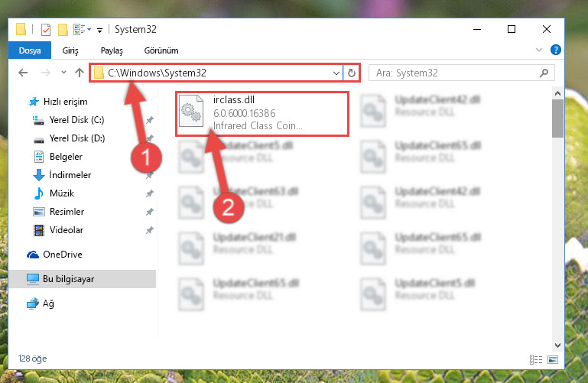Open the Görünüm ribbon tab

(x=161, y=50)
